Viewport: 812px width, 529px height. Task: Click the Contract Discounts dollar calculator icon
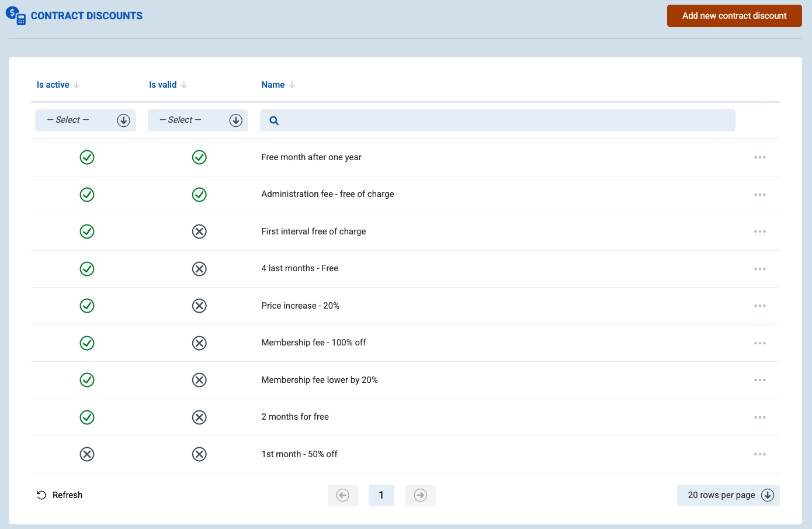[16, 16]
